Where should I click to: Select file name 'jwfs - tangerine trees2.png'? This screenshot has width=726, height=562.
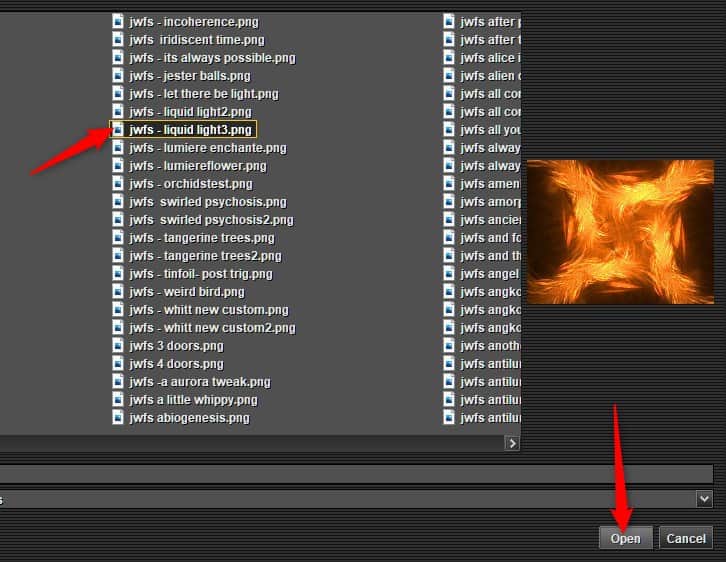pos(205,256)
